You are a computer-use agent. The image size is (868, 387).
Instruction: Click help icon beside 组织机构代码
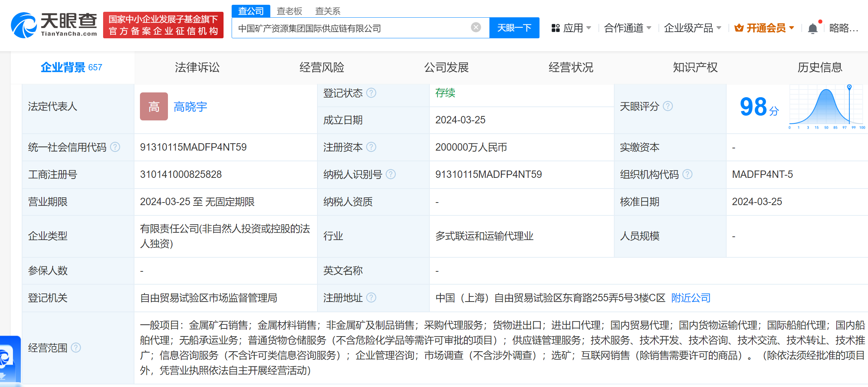(687, 174)
